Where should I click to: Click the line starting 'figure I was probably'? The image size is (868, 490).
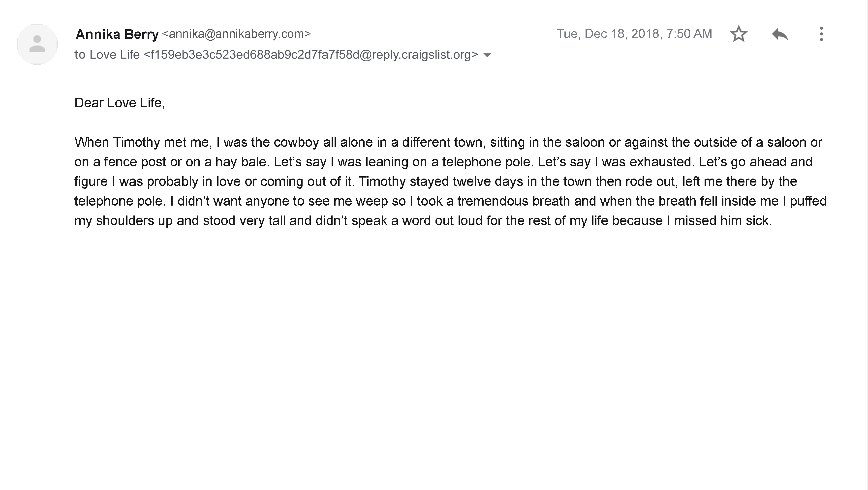(x=436, y=181)
